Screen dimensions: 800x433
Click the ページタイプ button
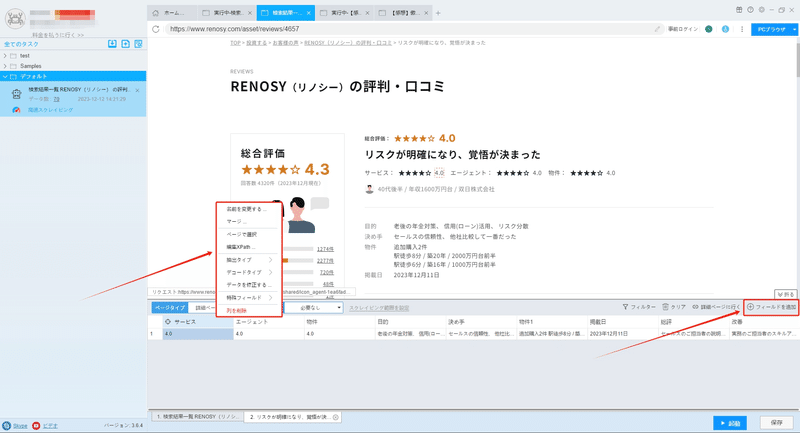pos(170,308)
